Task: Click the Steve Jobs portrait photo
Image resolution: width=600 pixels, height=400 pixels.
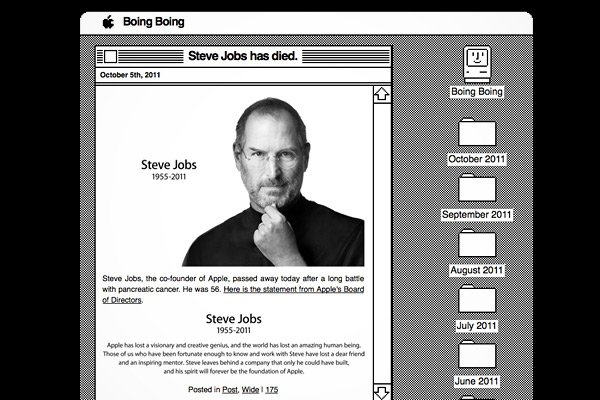Action: 272,182
